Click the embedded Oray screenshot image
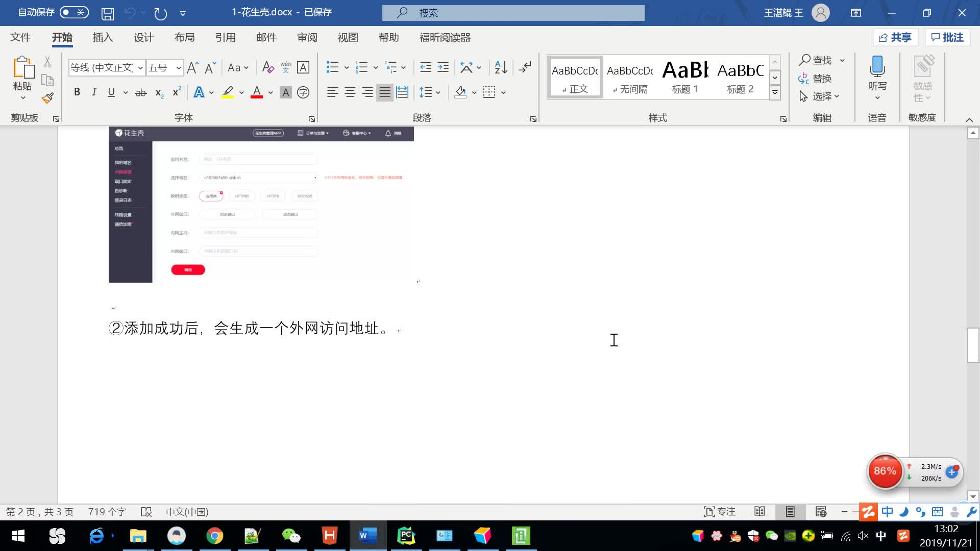 [x=261, y=205]
